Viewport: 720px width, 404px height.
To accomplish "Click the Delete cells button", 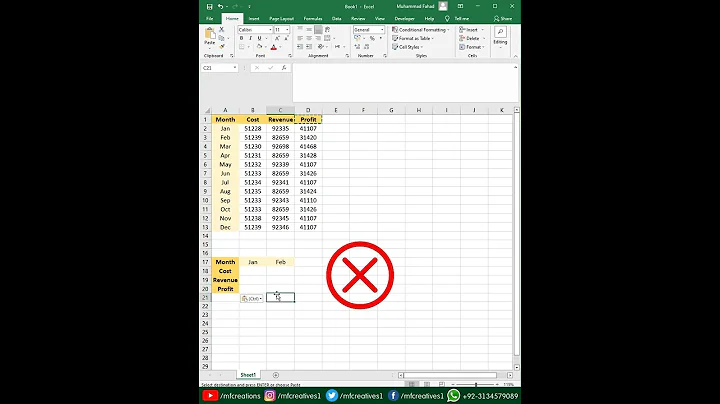I will (x=472, y=38).
